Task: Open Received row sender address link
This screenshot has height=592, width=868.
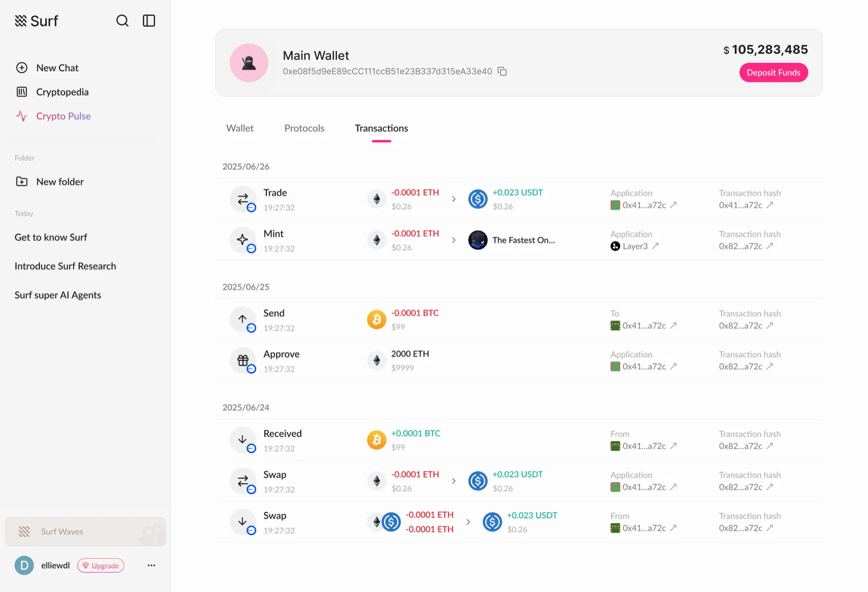Action: [x=644, y=446]
